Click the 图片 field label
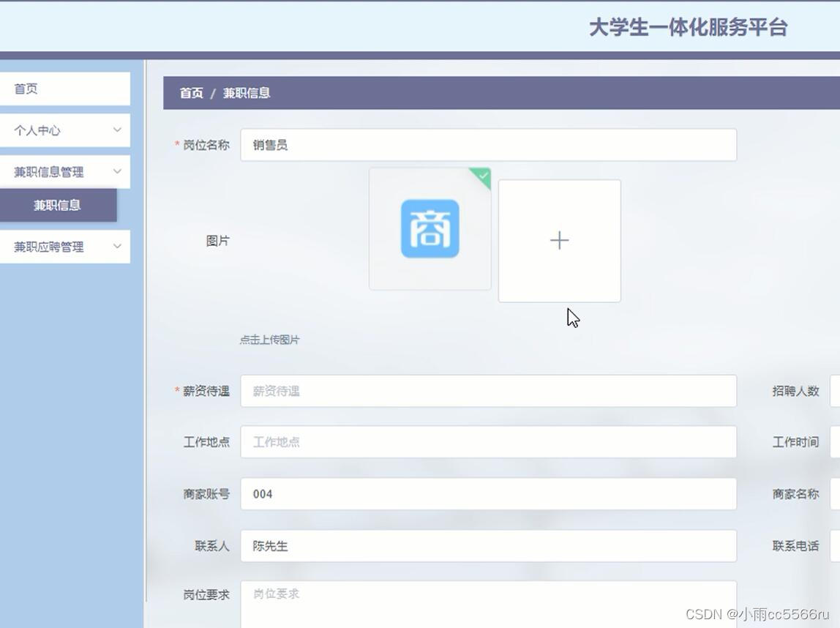Screen dimensions: 840x628 point(217,241)
